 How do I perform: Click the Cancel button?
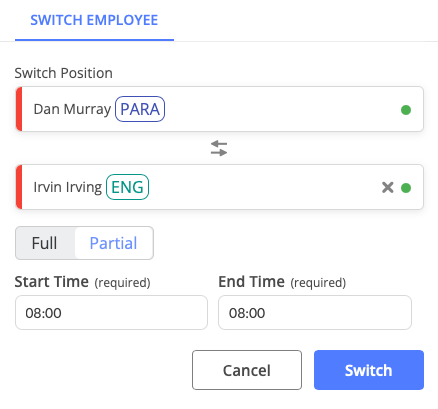(247, 370)
